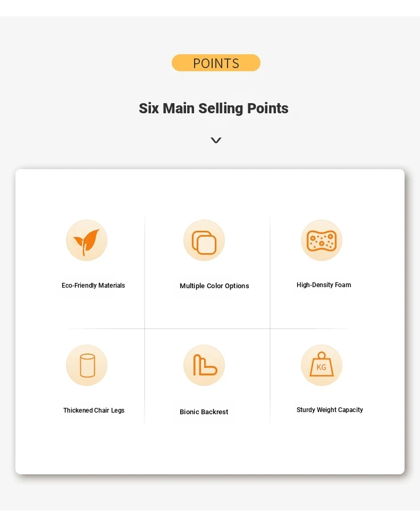Open the Eco-Friendly Materials label
The height and width of the screenshot is (511, 420).
pos(93,285)
